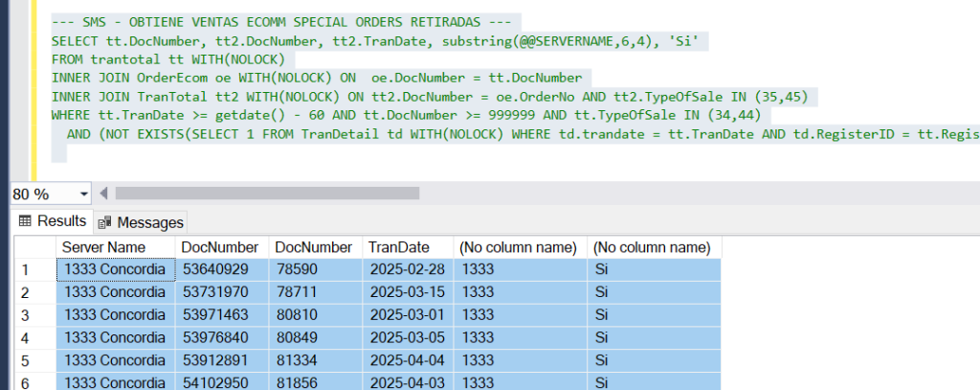Select row header 2 in results grid
The image size is (980, 390).
pyautogui.click(x=35, y=292)
